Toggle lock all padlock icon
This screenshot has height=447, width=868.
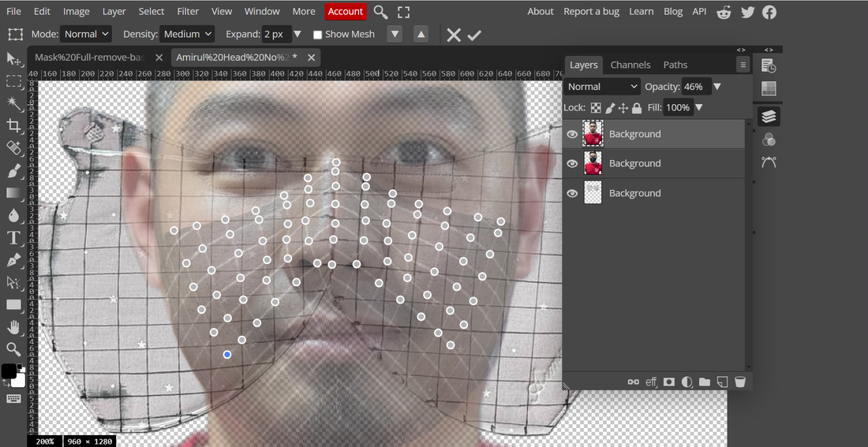(637, 108)
